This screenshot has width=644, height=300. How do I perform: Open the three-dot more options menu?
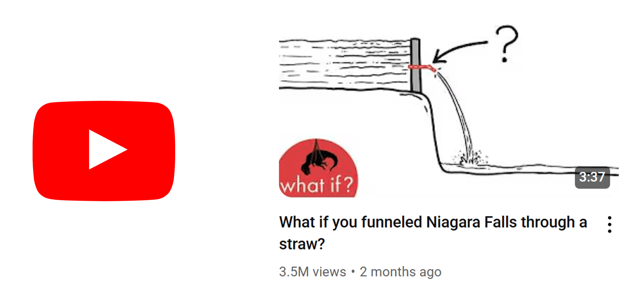(x=609, y=224)
